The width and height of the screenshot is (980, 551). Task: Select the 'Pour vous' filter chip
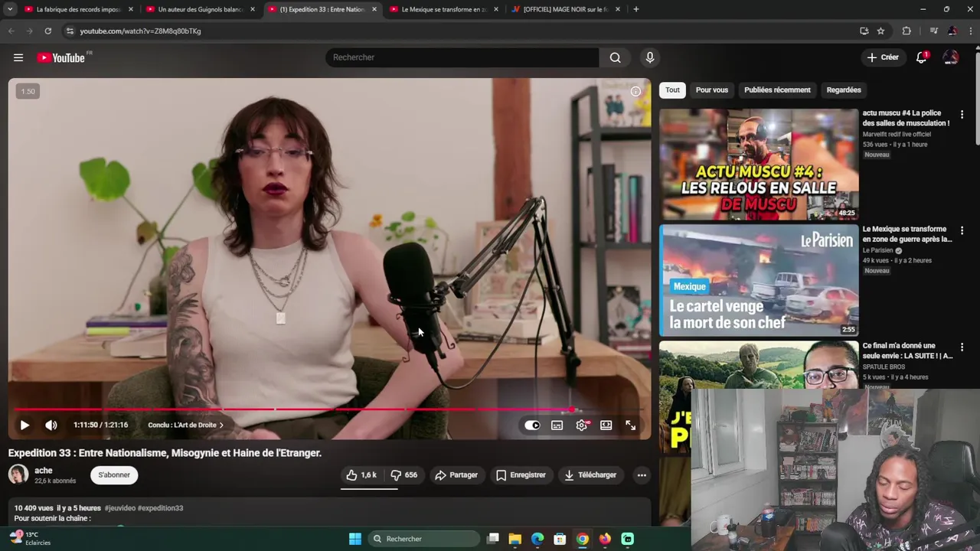(712, 90)
